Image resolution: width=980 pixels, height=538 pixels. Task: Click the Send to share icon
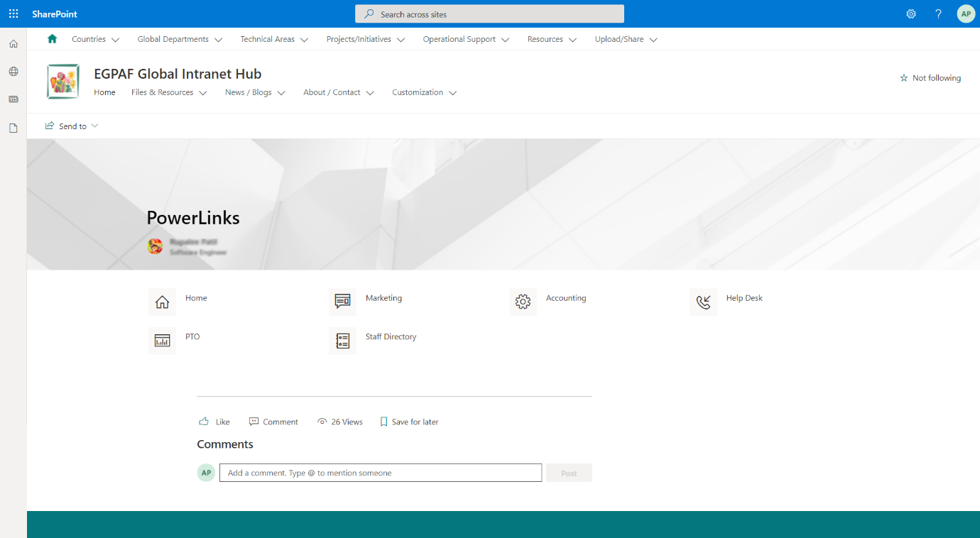[50, 126]
